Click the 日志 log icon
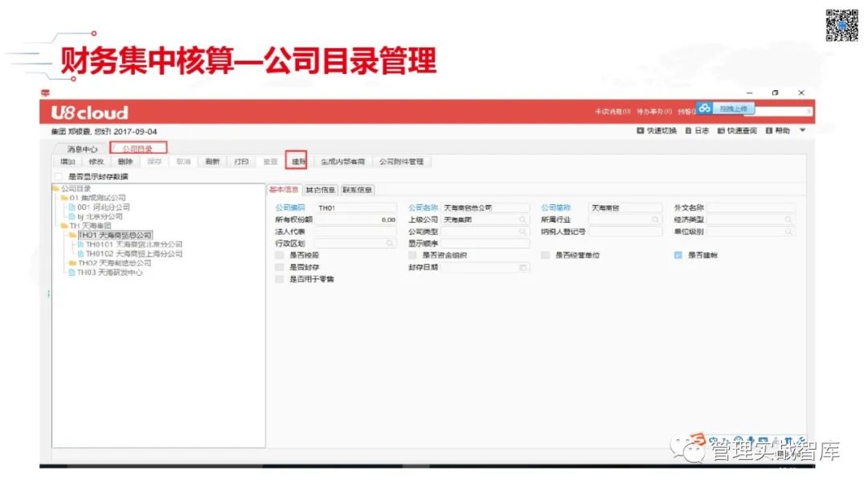Screen dimensions: 868x489 pos(688,131)
